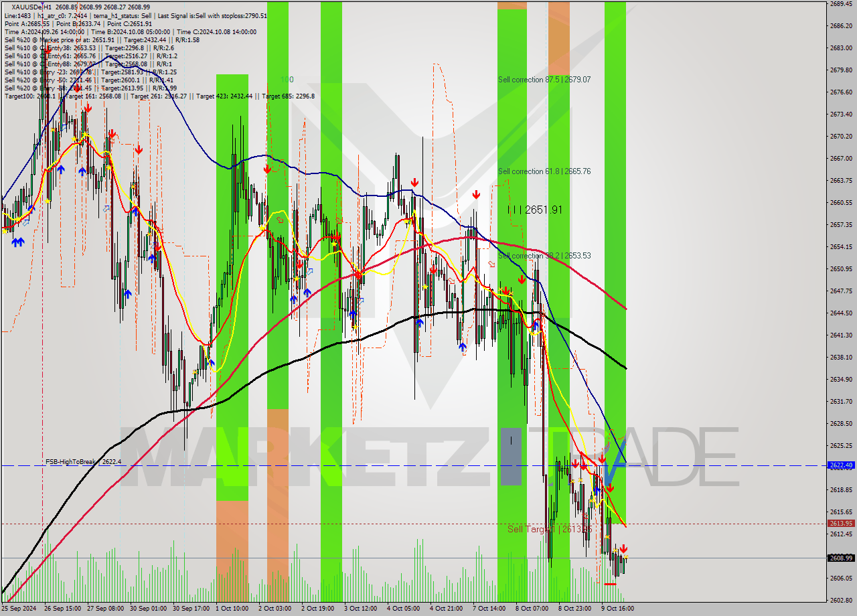Select the 2663.75 price axis value
Viewport: 857px width, 616px height.
coord(841,180)
